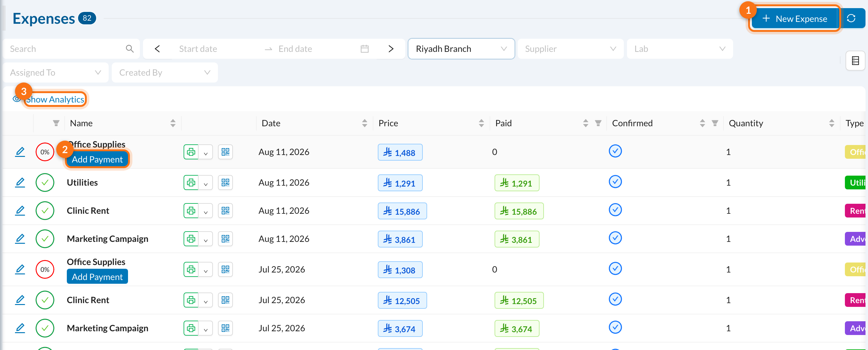The height and width of the screenshot is (350, 868).
Task: Click the search magnifier icon
Action: click(x=130, y=48)
